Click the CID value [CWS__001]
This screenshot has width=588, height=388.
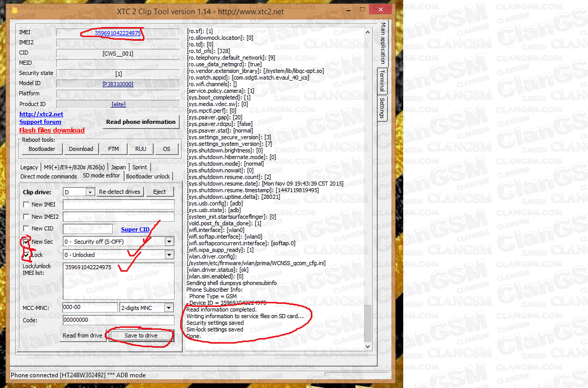click(x=118, y=54)
